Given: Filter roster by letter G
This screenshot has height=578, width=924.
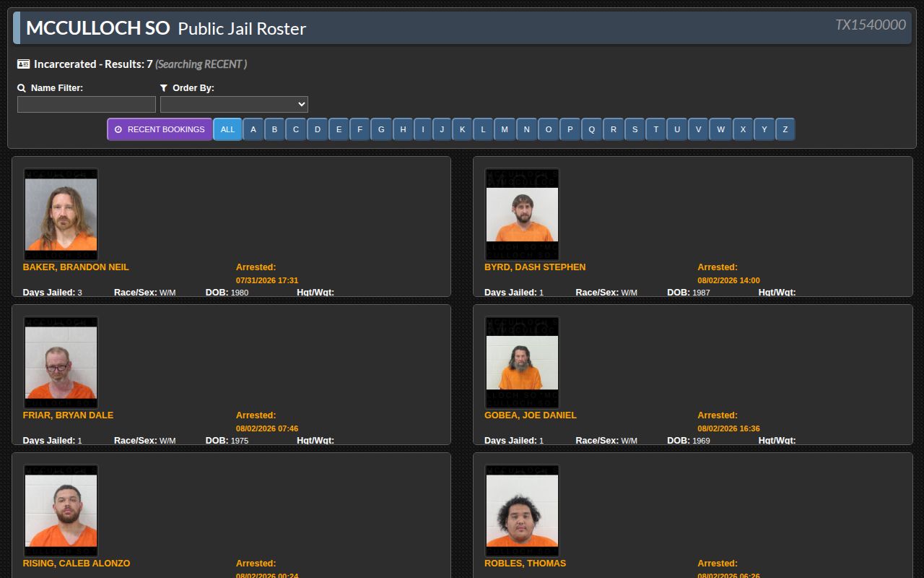Looking at the screenshot, I should tap(381, 129).
